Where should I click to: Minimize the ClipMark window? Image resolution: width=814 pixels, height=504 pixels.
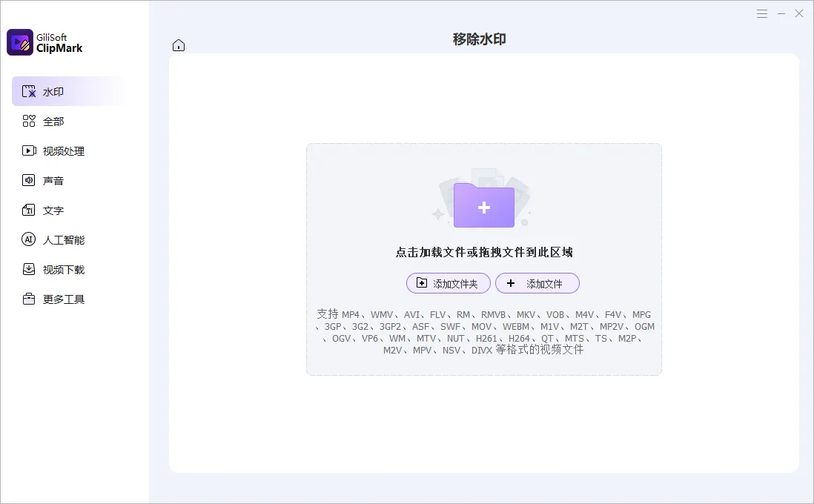tap(781, 13)
